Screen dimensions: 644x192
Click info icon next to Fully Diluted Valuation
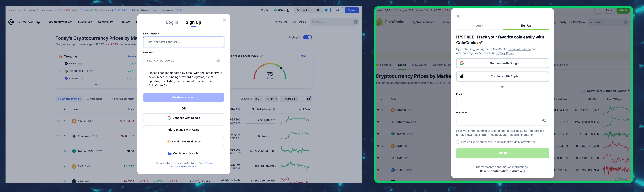[628, 91]
